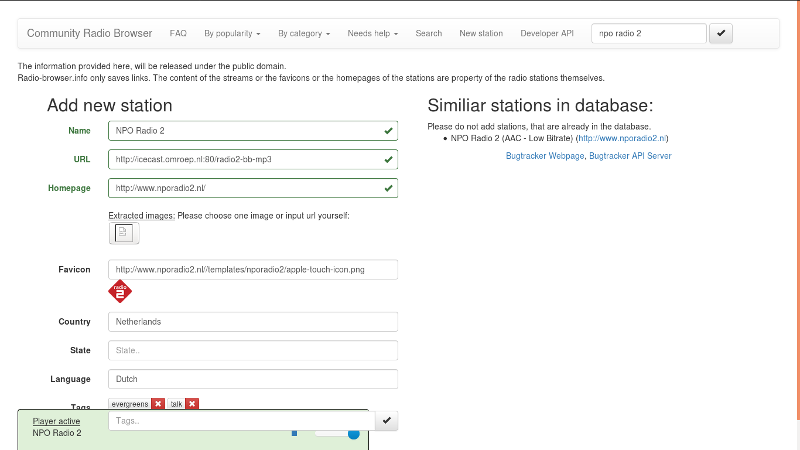This screenshot has width=800, height=450.
Task: Focus the Tags input box
Action: pos(242,421)
